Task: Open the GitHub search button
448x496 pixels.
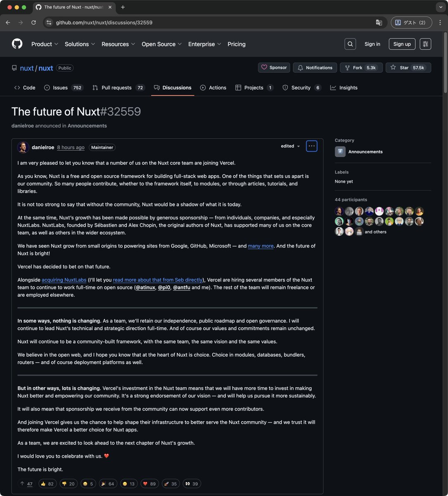Action: coord(350,44)
